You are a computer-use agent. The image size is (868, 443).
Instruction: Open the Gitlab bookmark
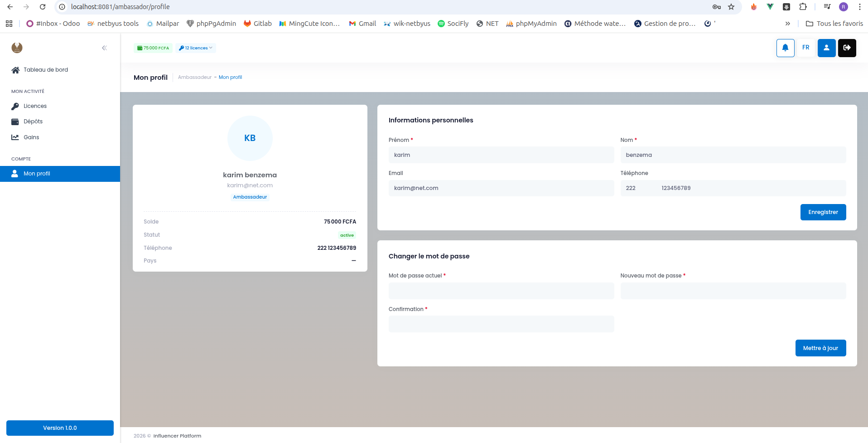[258, 24]
